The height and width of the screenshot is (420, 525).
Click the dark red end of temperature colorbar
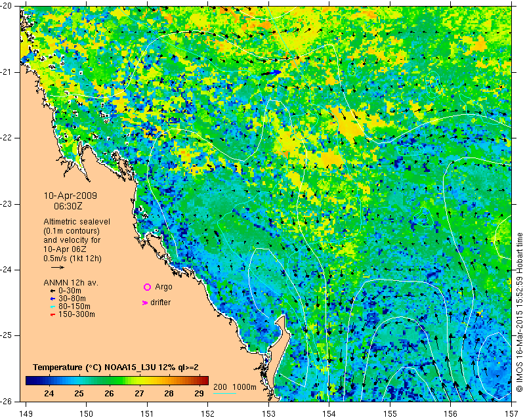coord(204,381)
